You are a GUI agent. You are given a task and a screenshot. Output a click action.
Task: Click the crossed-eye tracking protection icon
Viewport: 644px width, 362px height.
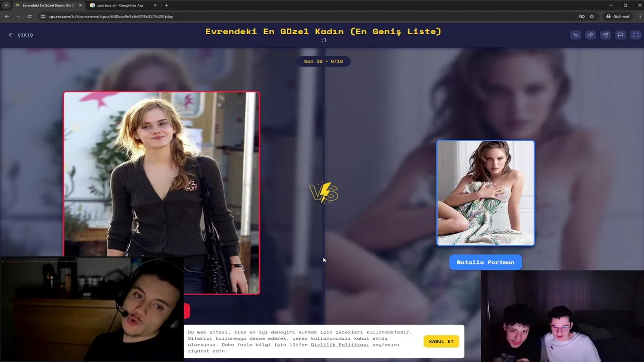coord(582,16)
